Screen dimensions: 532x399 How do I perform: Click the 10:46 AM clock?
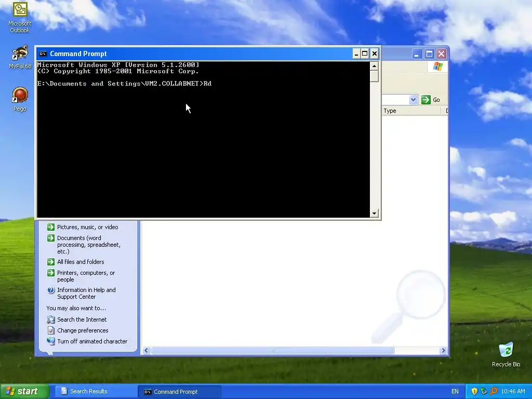point(513,391)
